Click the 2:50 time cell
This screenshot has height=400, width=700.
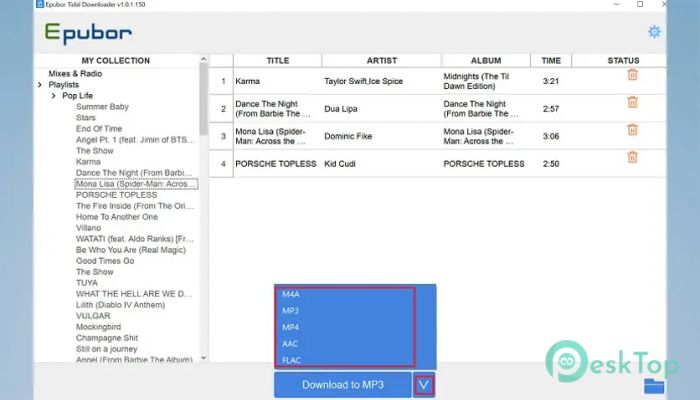[551, 164]
